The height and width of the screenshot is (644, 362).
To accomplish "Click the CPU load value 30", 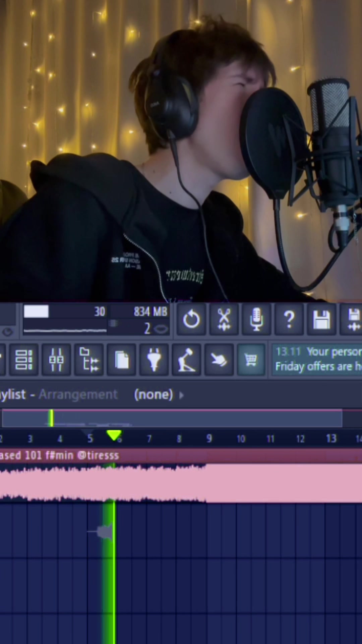I will coord(100,312).
